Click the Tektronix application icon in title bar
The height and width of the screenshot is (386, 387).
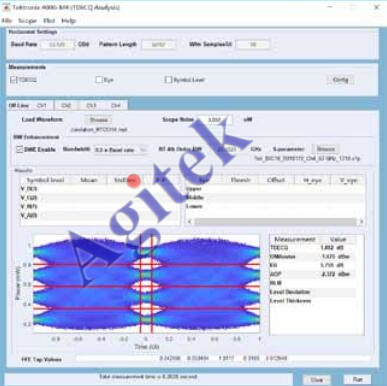tap(7, 7)
